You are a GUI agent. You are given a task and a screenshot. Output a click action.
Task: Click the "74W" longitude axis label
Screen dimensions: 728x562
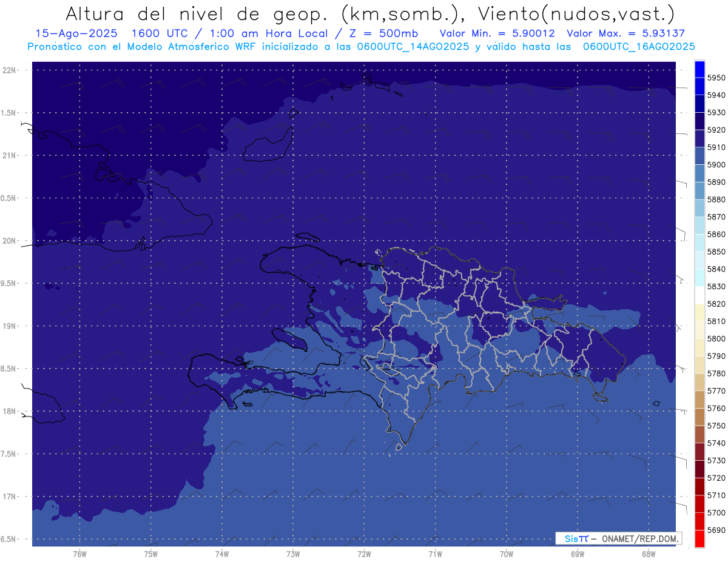click(x=221, y=554)
